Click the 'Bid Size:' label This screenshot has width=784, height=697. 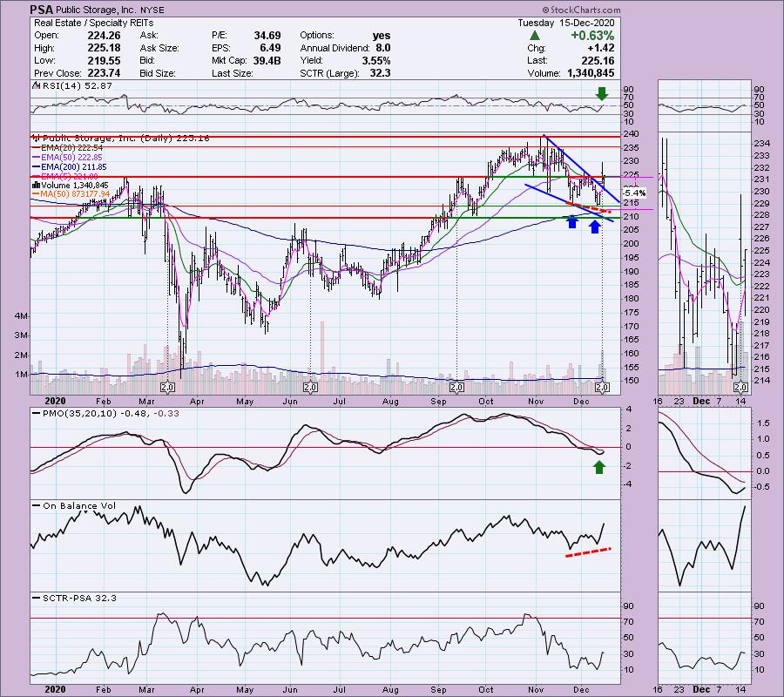coord(158,73)
